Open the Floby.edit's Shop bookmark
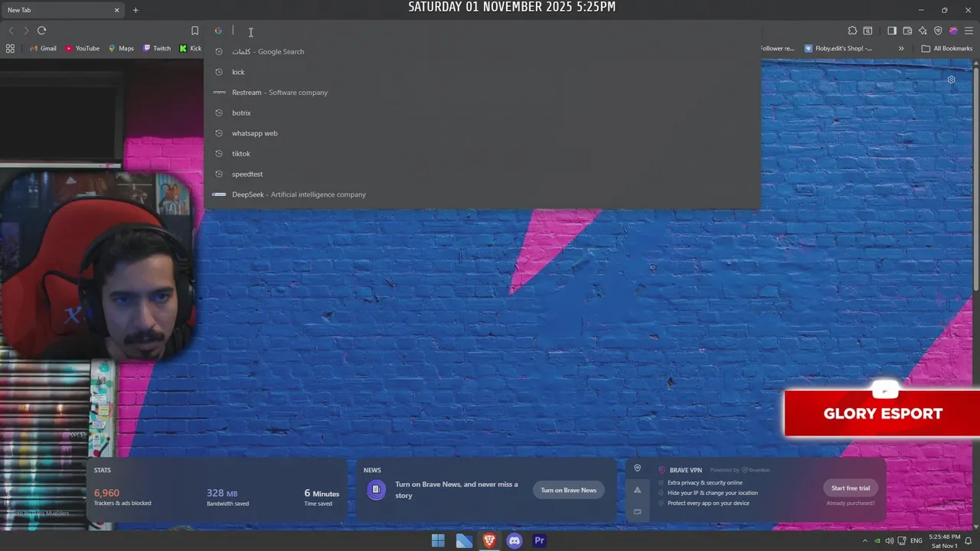The width and height of the screenshot is (980, 551). [x=838, y=48]
